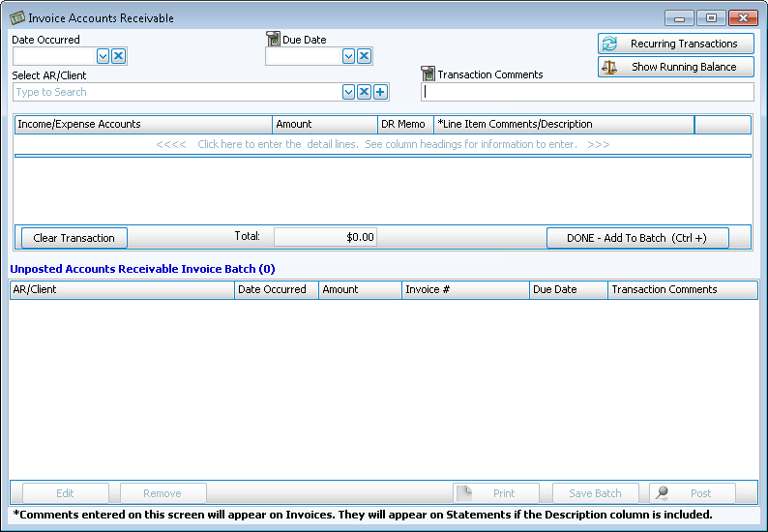
Task: Expand the Select AR/Client dropdown list
Action: [348, 92]
